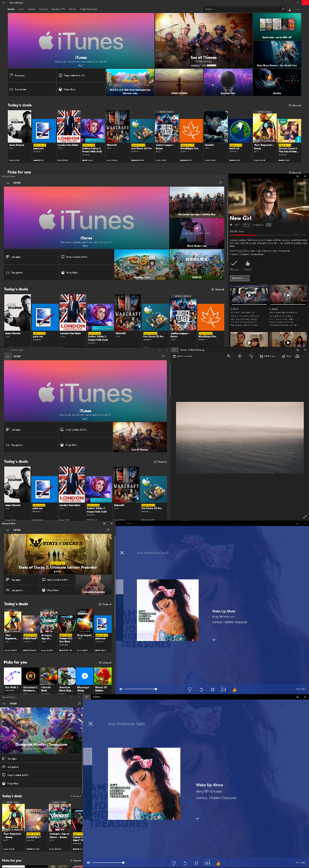
Task: Click the Delete trash icon in Photos
Action: [240, 356]
